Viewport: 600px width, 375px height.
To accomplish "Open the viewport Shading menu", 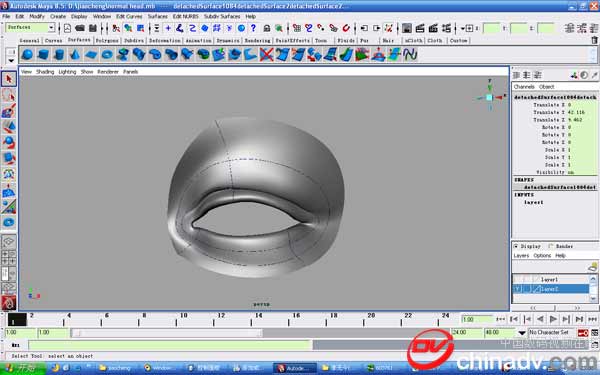I will pos(45,72).
